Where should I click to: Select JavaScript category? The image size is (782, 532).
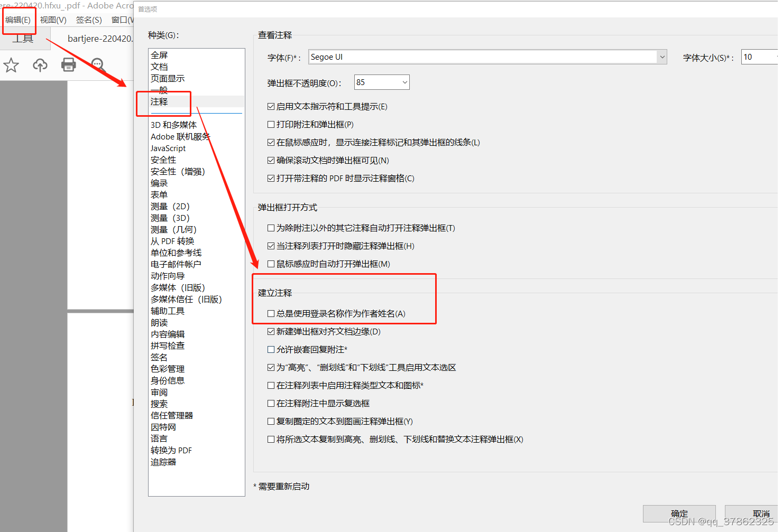[168, 148]
